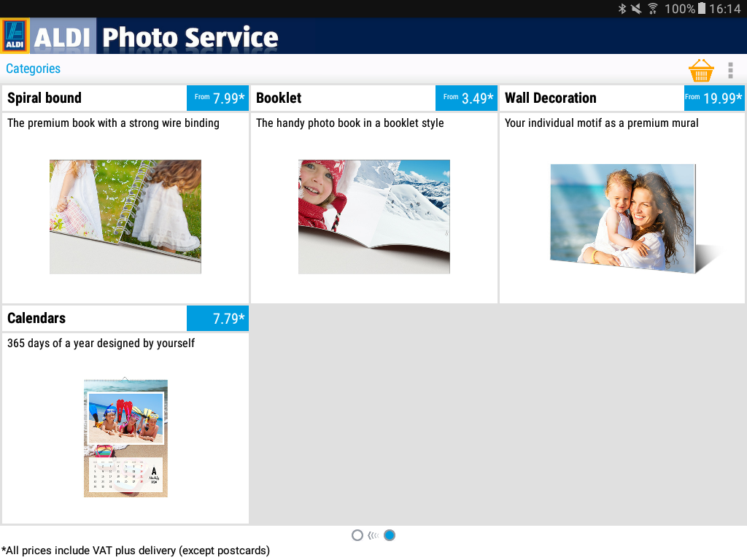747x560 pixels.
Task: Tap the ALDI Photo Service title
Action: coord(156,37)
